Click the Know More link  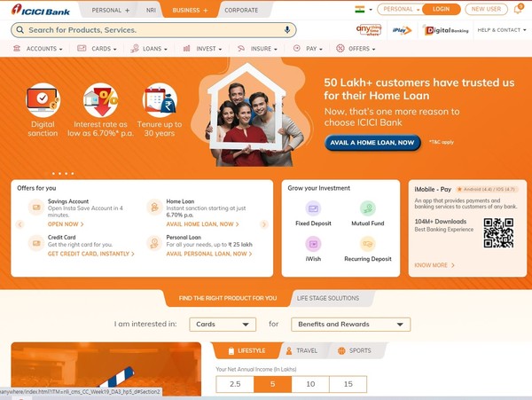434,265
